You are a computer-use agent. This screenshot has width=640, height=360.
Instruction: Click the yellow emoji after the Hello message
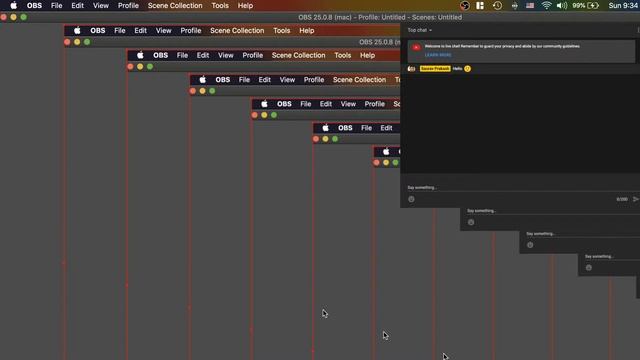[467, 69]
